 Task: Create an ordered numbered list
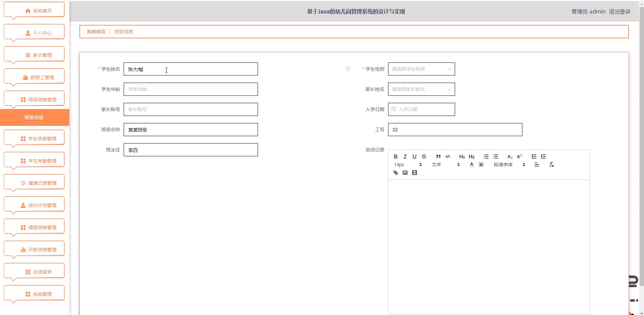(x=486, y=156)
